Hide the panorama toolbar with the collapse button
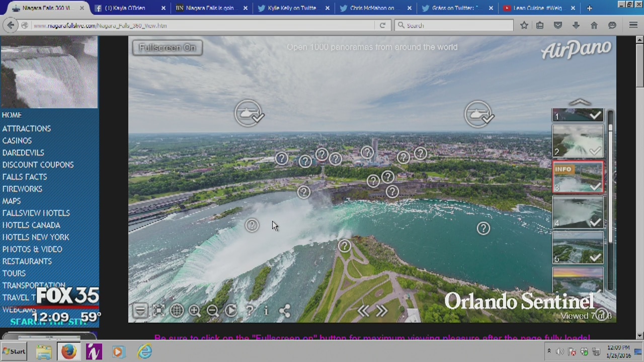This screenshot has height=362, width=644. 140,311
